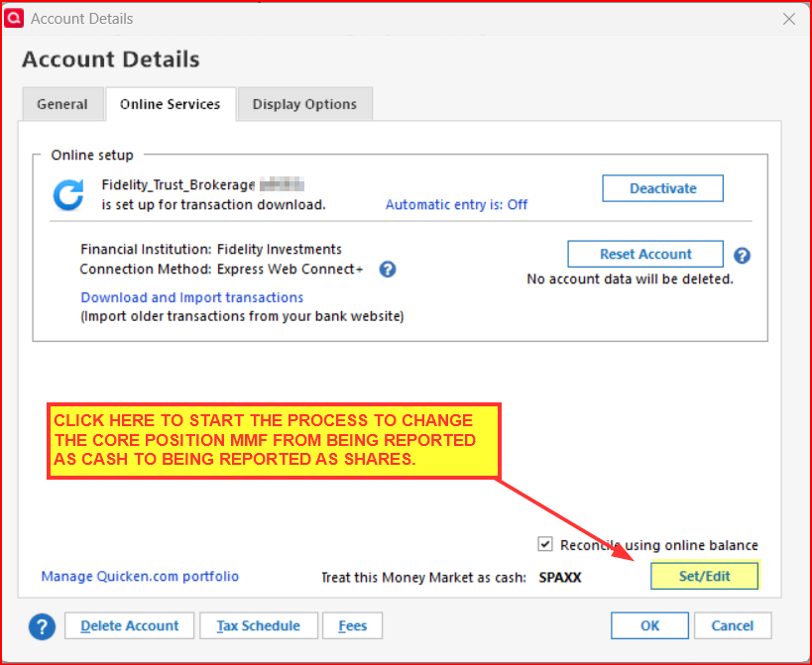
Task: Click the Quicken logo in title bar
Action: [x=14, y=18]
